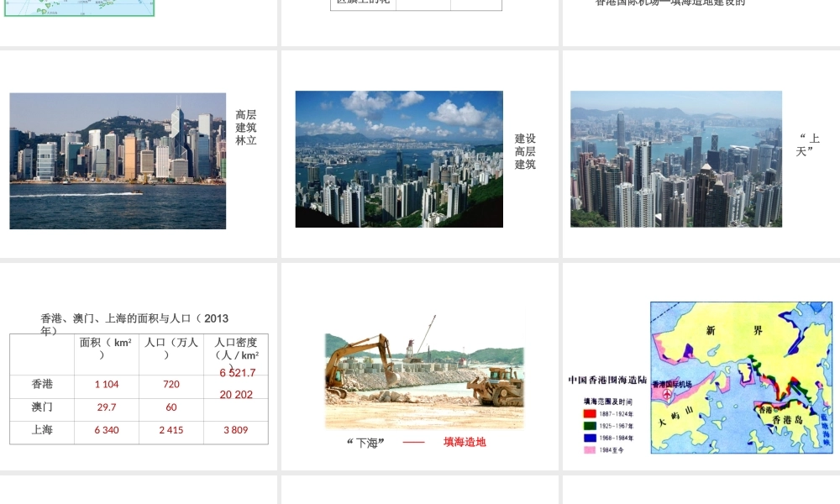
Task: Click the green legend swatch for 1925-1967年
Action: 590,426
